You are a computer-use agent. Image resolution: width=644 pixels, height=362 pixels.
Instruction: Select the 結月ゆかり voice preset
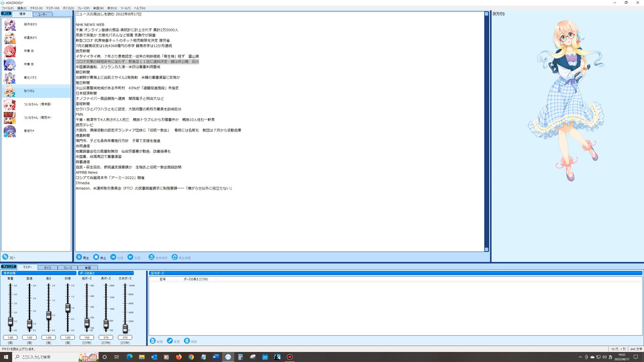click(x=36, y=25)
